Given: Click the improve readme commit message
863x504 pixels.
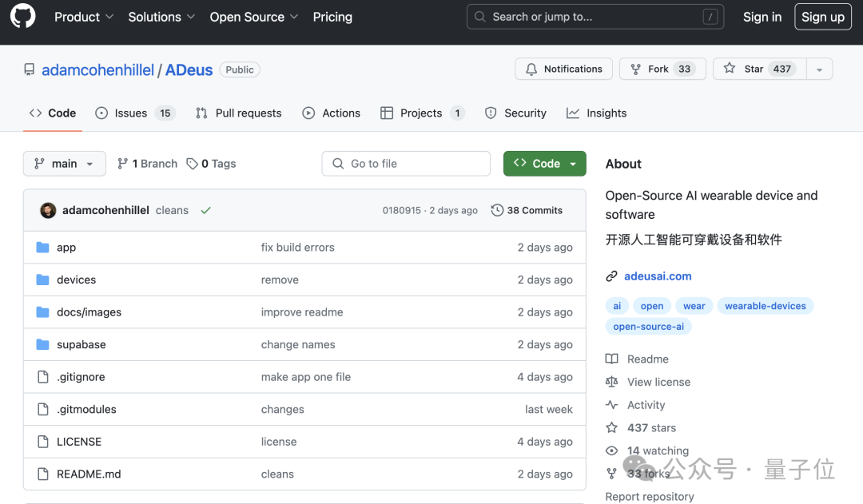Looking at the screenshot, I should pyautogui.click(x=302, y=312).
